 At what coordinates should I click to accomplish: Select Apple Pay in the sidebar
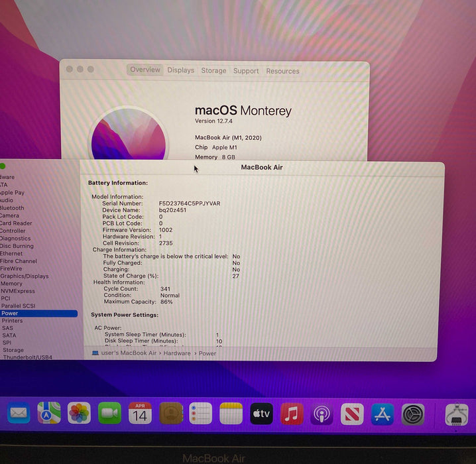point(12,192)
